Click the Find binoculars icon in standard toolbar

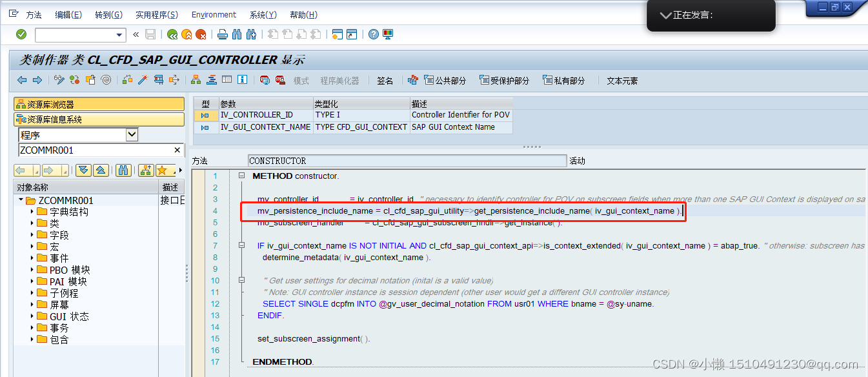237,34
